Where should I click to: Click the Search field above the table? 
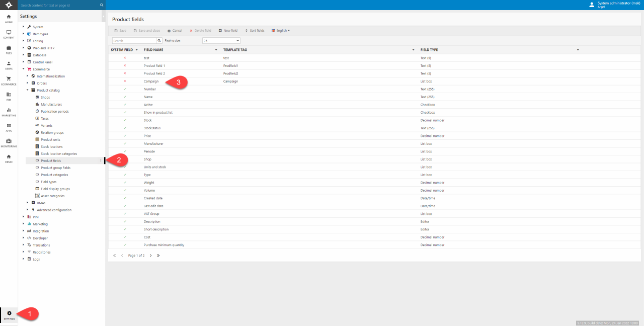pos(134,40)
